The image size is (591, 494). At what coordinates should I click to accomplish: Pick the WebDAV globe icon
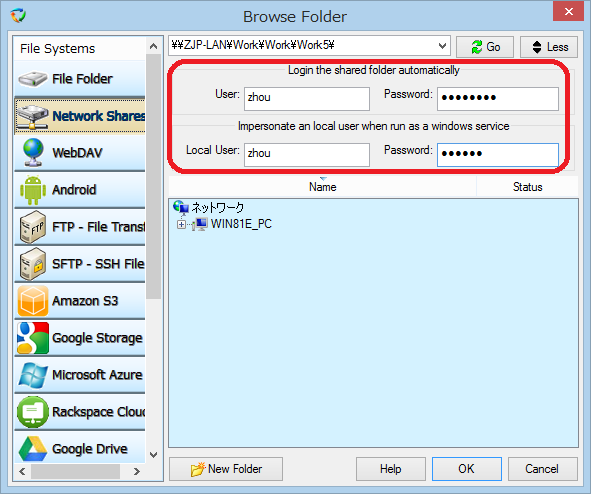(33, 153)
